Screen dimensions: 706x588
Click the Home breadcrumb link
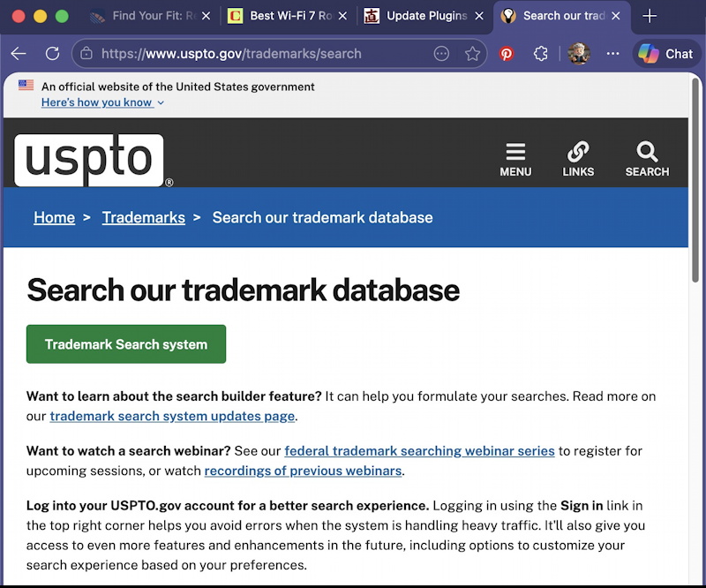54,217
